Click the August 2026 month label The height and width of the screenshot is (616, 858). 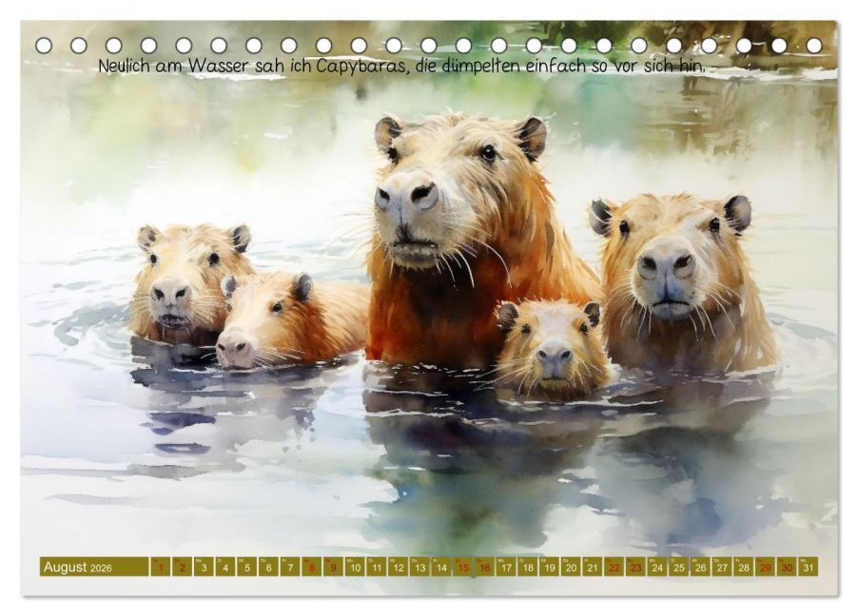(x=78, y=568)
